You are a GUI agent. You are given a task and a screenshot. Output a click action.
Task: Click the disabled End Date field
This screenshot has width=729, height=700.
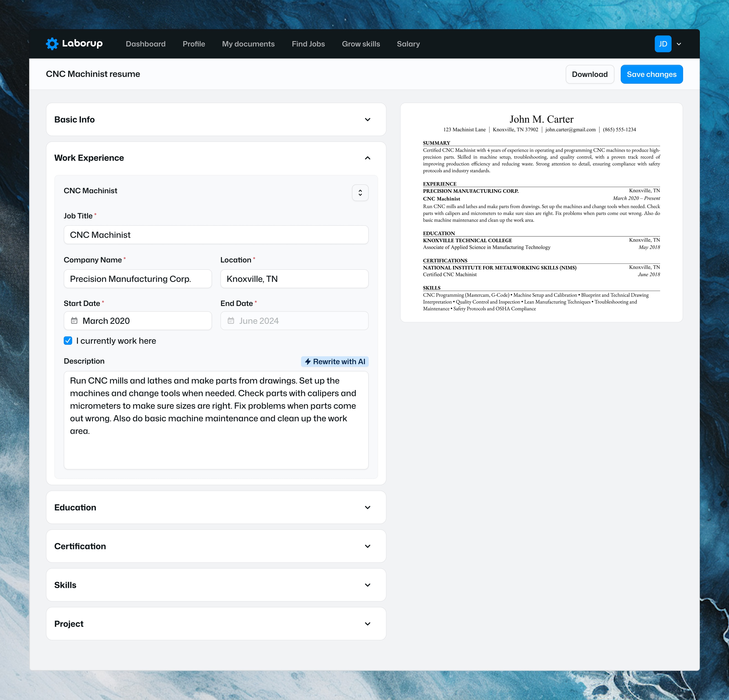coord(294,320)
